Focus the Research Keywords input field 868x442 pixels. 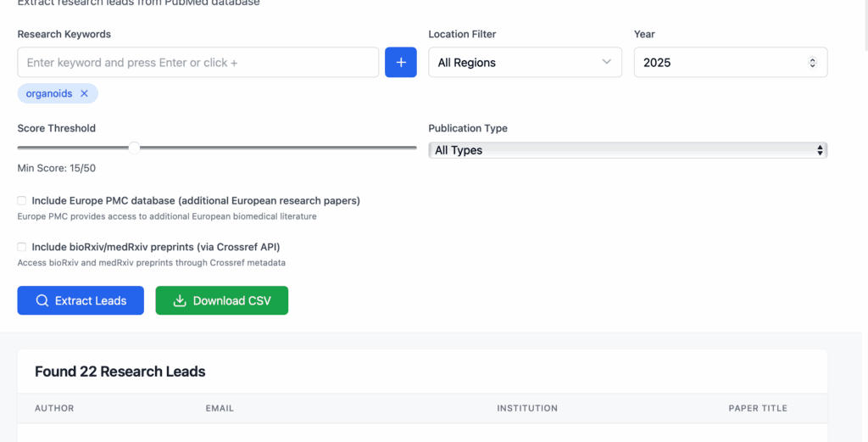coord(198,63)
